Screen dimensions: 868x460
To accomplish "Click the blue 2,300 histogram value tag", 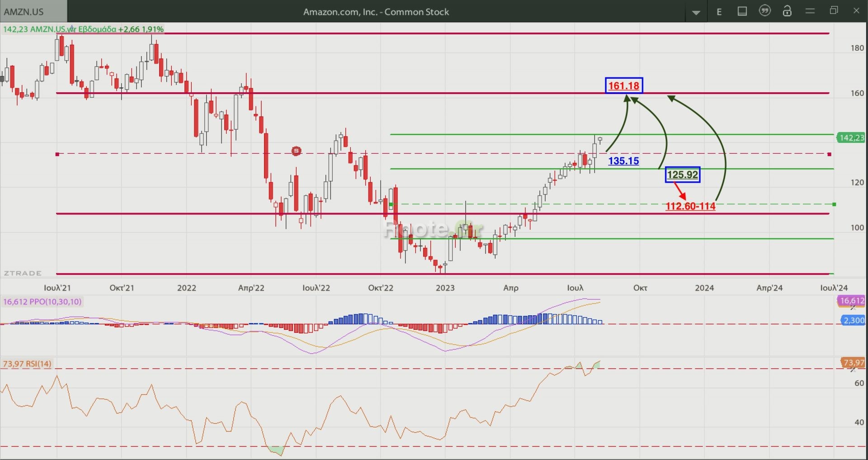I will [x=853, y=320].
